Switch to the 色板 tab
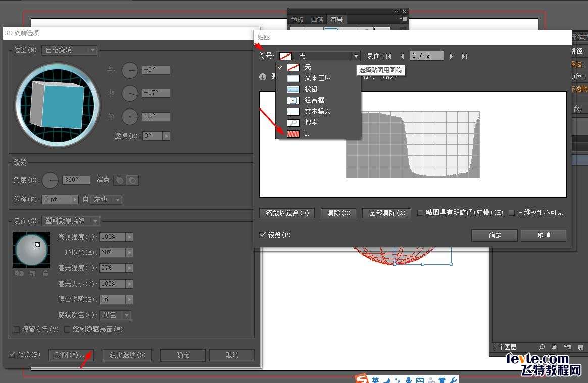588x383 pixels. pyautogui.click(x=298, y=19)
